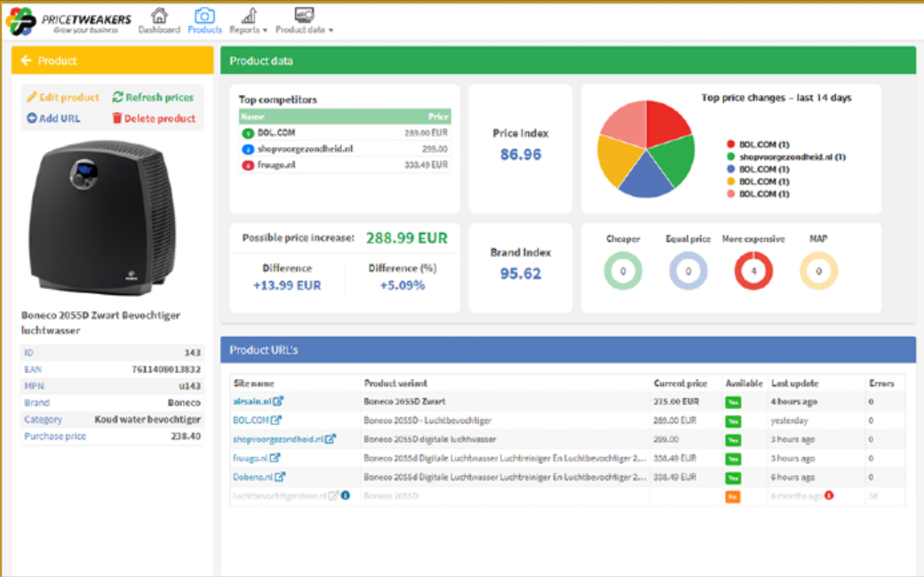Click green rank badge for BOL.COM competitor

coord(248,133)
